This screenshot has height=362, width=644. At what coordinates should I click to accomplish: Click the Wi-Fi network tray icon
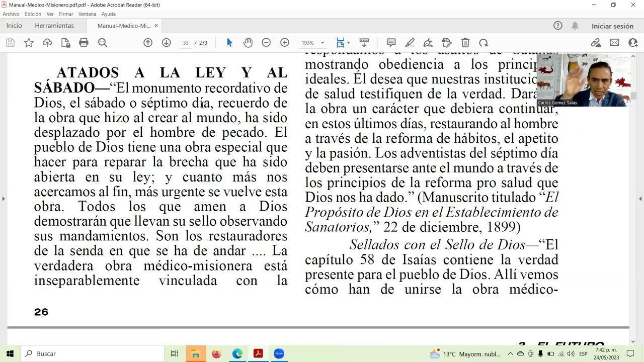tap(561, 354)
